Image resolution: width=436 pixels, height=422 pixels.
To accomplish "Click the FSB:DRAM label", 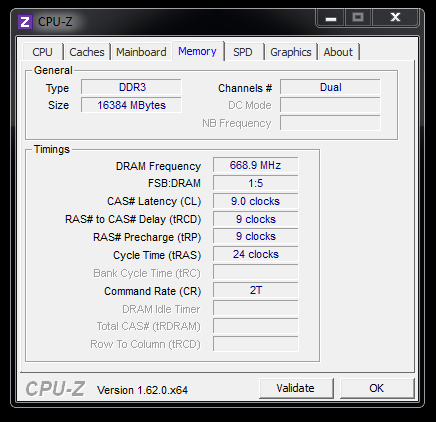I will [x=174, y=183].
